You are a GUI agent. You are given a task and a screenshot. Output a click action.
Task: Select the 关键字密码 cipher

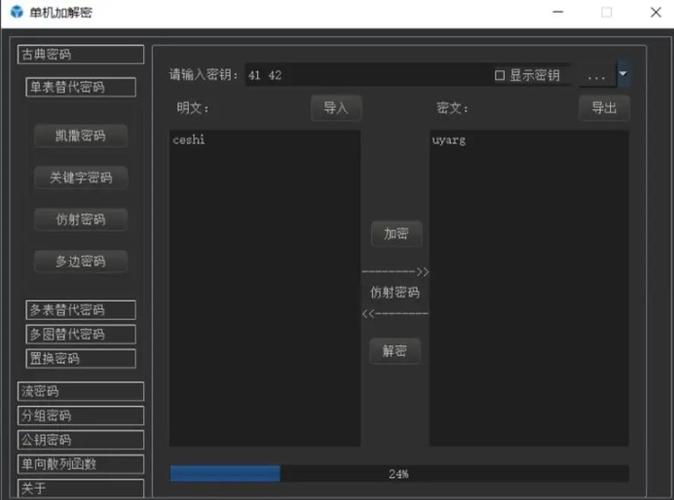[x=81, y=178]
